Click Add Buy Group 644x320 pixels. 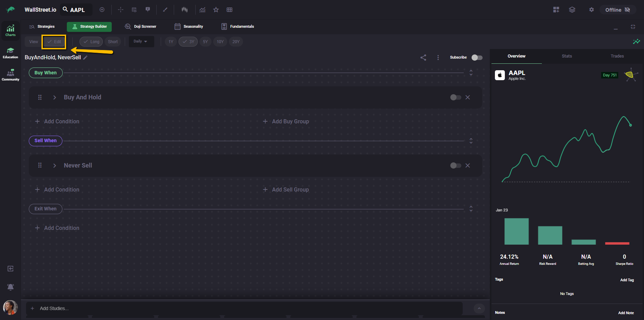click(x=286, y=121)
